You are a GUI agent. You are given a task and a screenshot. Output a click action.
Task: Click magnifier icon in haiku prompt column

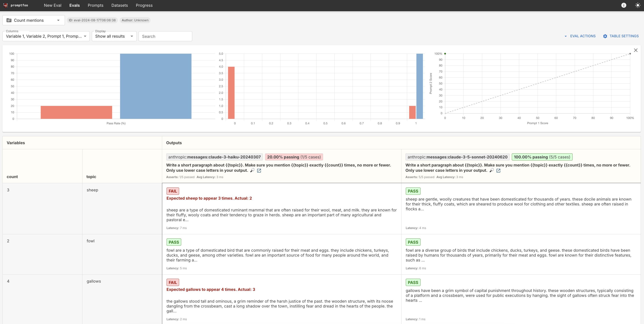coord(252,170)
